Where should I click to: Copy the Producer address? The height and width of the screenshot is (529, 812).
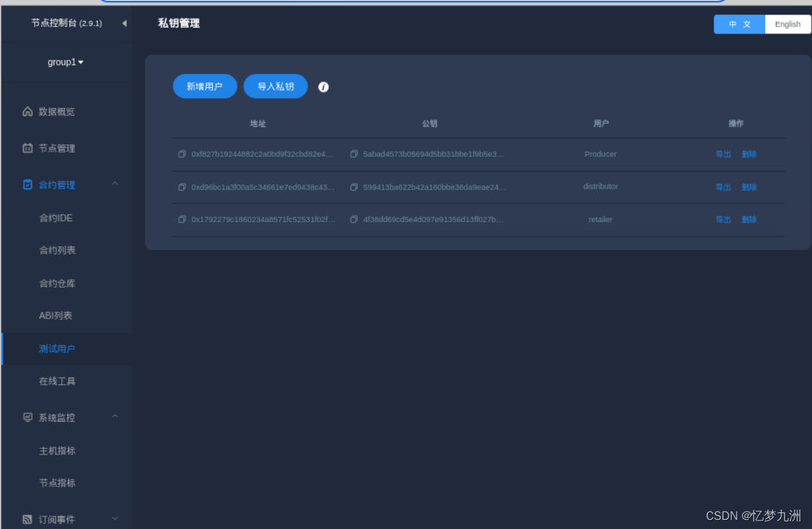(182, 154)
